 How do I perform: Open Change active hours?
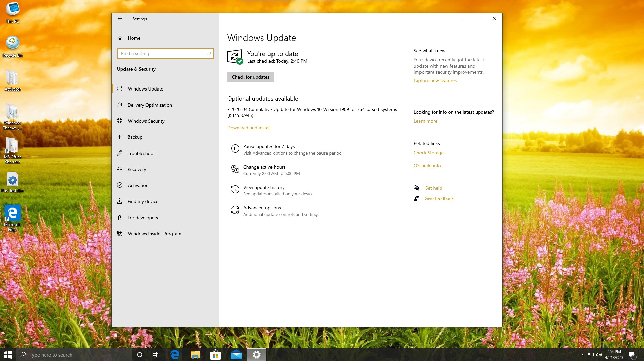[x=264, y=167]
